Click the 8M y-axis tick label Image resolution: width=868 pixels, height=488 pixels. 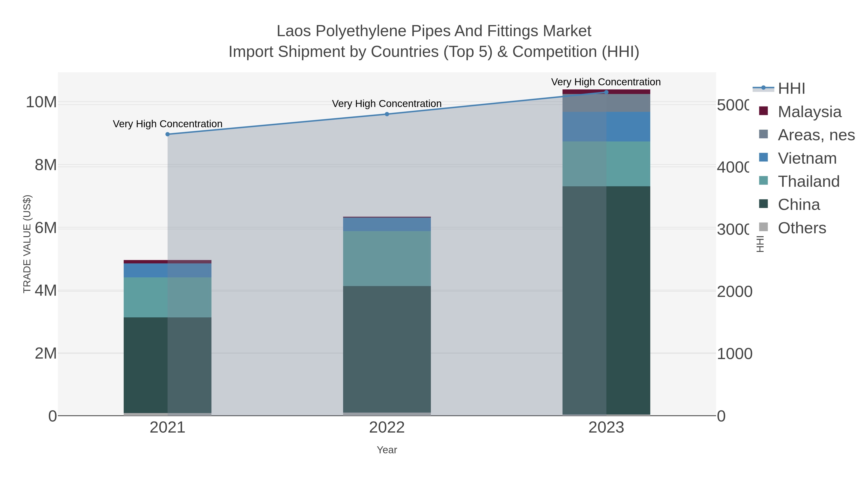46,165
